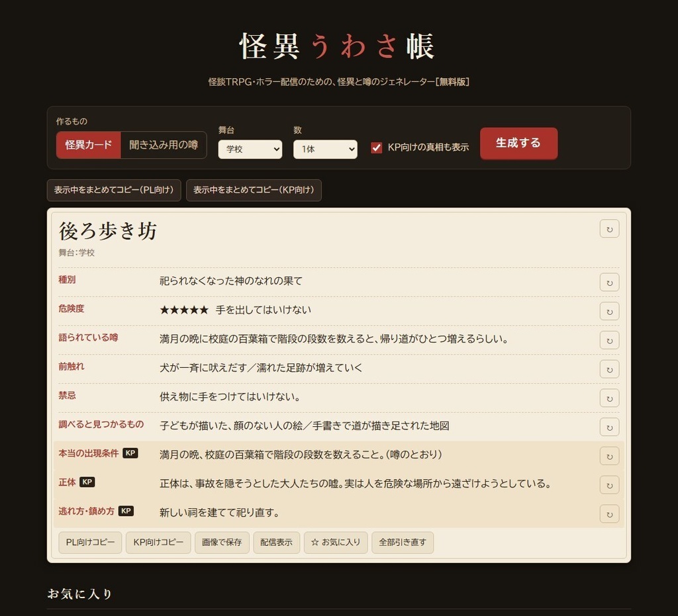This screenshot has width=678, height=616.
Task: Save the card with 画像で保存
Action: point(222,543)
